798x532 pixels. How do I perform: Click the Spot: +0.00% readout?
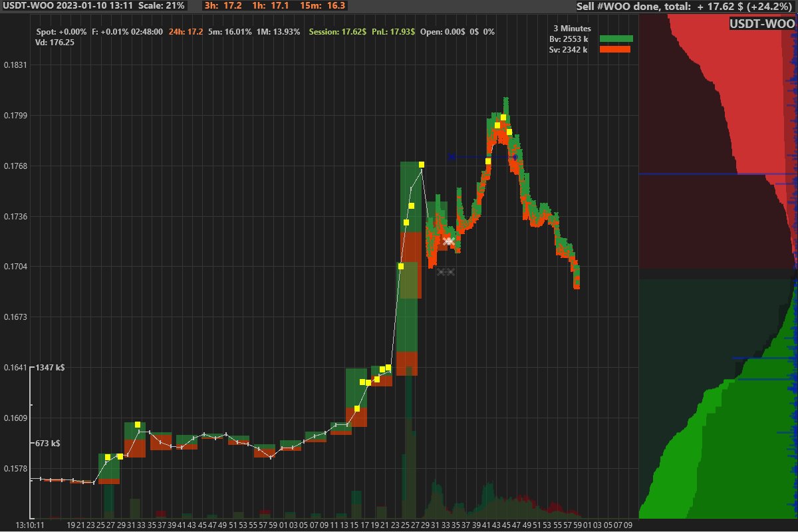click(61, 31)
